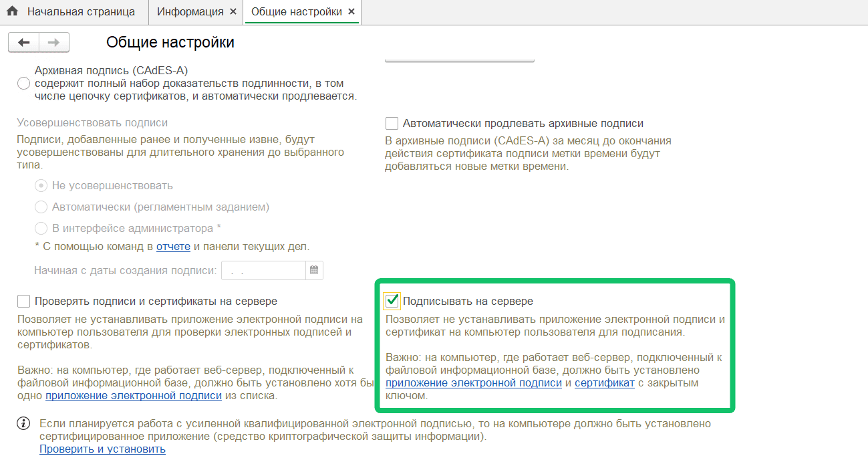Viewport: 868px width, 464px height.
Task: Close the Общие настройки tab
Action: (351, 12)
